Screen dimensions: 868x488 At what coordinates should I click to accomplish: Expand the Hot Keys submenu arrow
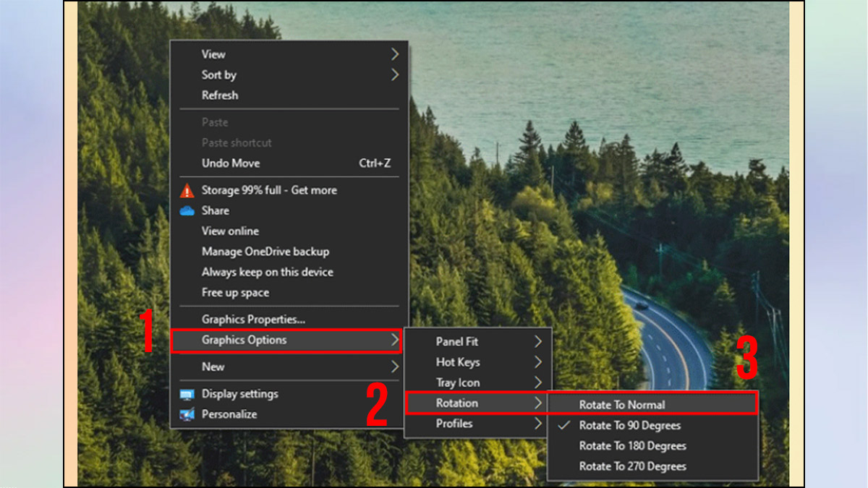click(538, 362)
